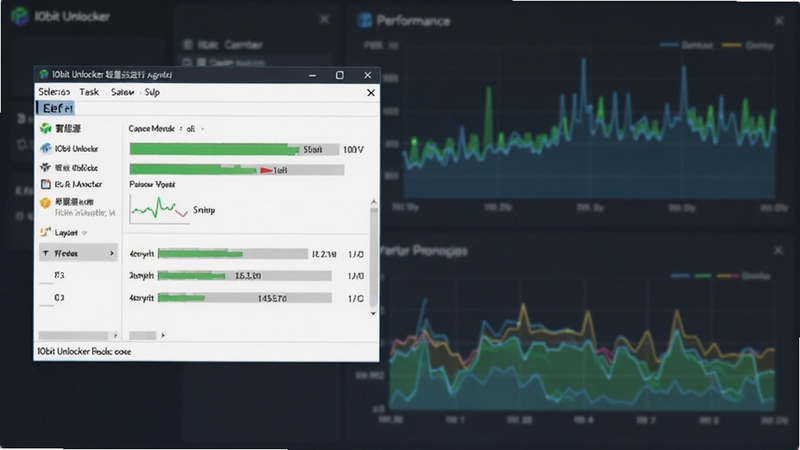Click the main pane horizontal scrollbar arrow

163,336
